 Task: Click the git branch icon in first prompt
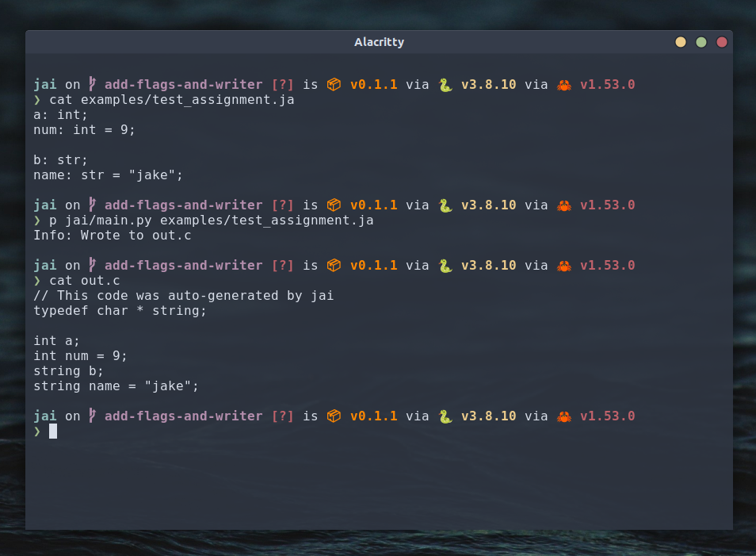coord(92,84)
